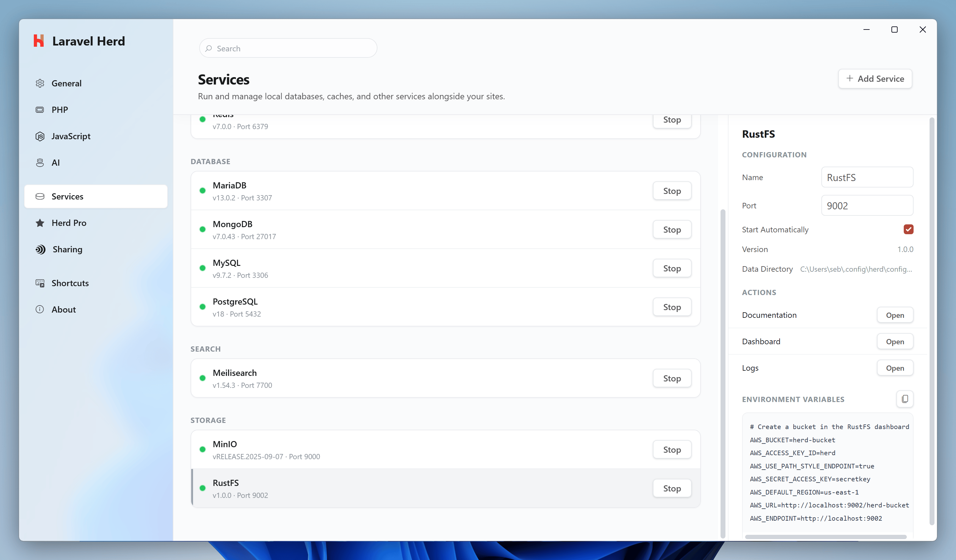Click the RustFS green status dot
The width and height of the screenshot is (956, 560).
click(203, 488)
